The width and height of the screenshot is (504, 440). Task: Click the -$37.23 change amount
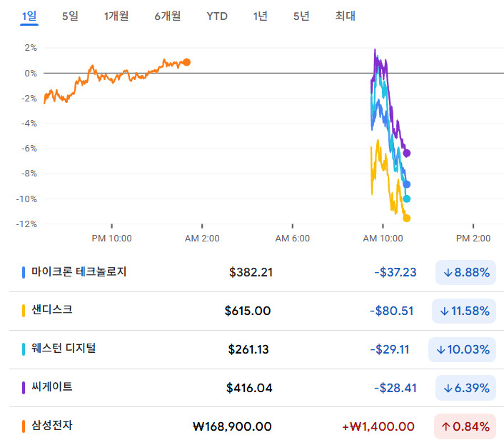pyautogui.click(x=395, y=272)
